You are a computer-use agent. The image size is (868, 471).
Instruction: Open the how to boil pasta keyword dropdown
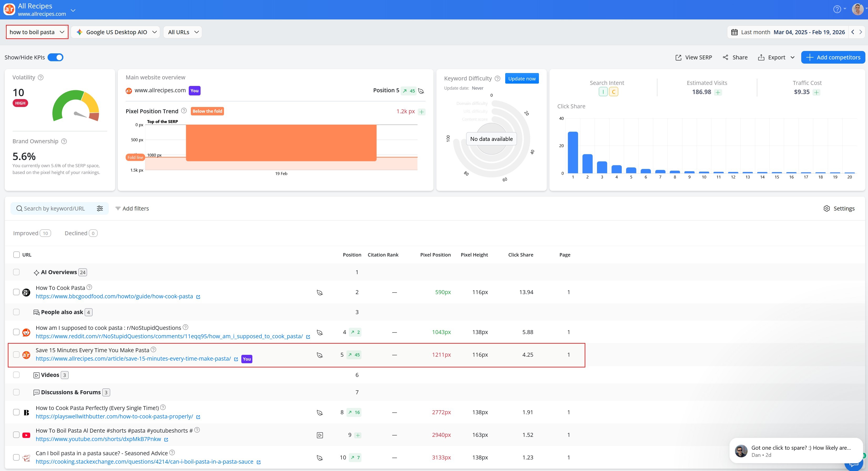pos(37,32)
